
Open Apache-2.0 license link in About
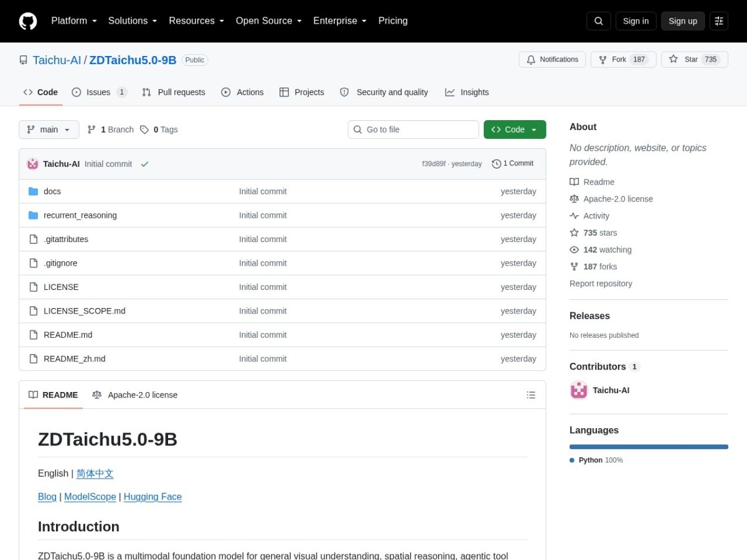[611, 199]
